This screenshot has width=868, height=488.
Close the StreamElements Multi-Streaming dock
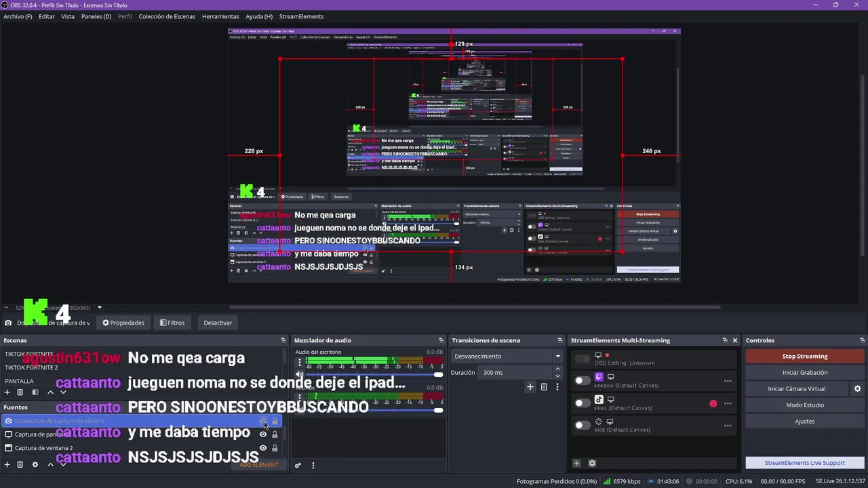coord(734,340)
